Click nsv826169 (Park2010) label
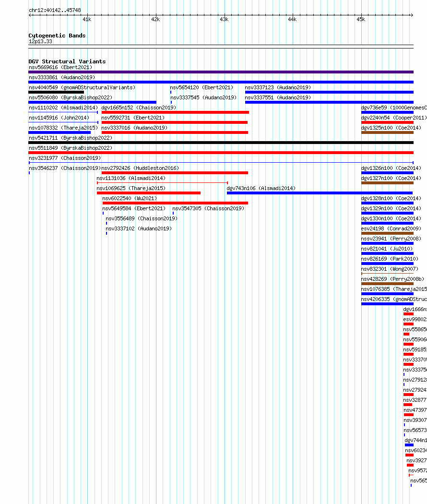This screenshot has height=504, width=427. pos(390,259)
